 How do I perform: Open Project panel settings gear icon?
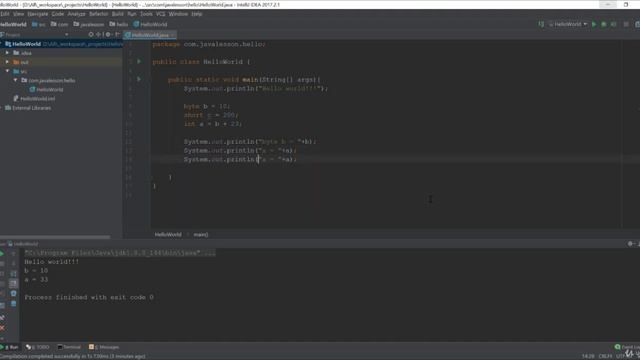pos(108,35)
